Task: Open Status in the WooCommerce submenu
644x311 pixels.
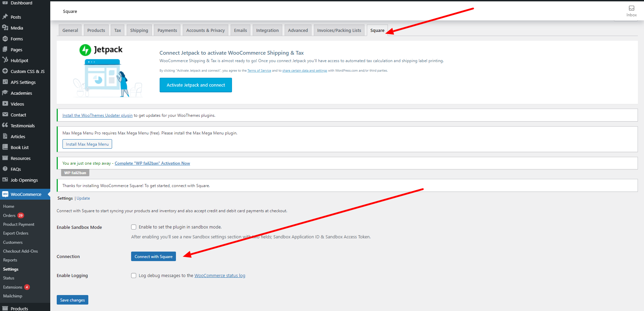Action: (x=9, y=278)
